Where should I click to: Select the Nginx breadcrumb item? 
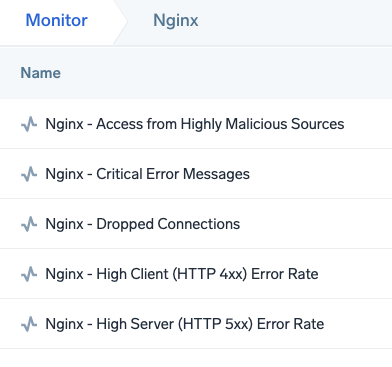(x=176, y=21)
